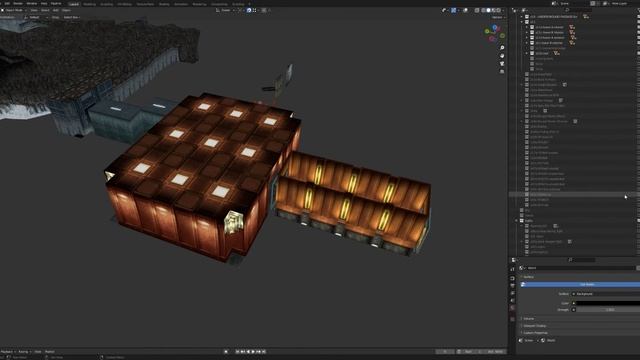Click the play animation button

point(253,351)
